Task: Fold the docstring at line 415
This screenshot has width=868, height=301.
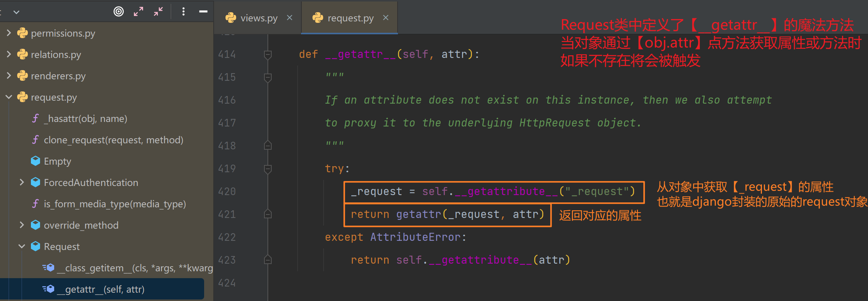Action: 268,78
